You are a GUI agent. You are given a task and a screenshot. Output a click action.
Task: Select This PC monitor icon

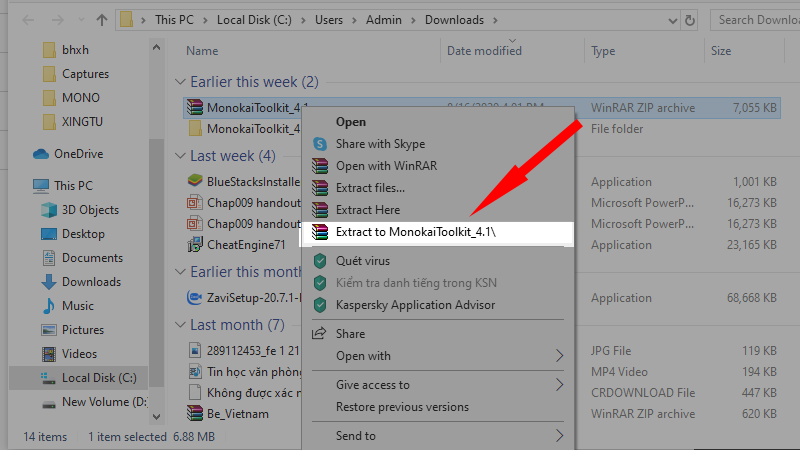[x=41, y=186]
